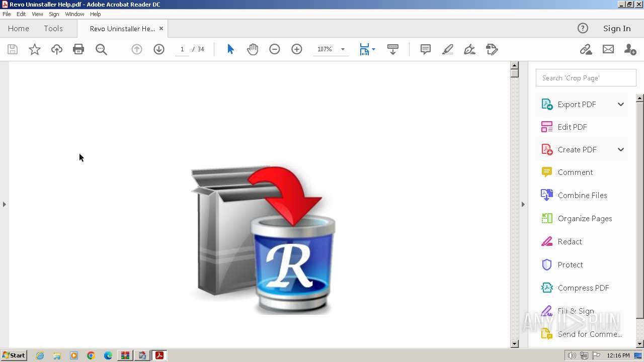Open the Export PDF tool
Viewport: 644px width, 362px height.
pyautogui.click(x=577, y=105)
